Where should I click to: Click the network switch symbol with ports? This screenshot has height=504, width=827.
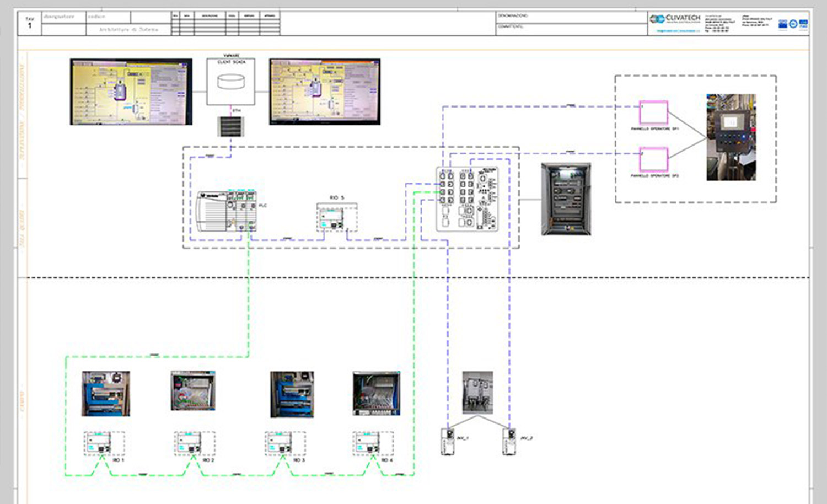tap(468, 199)
